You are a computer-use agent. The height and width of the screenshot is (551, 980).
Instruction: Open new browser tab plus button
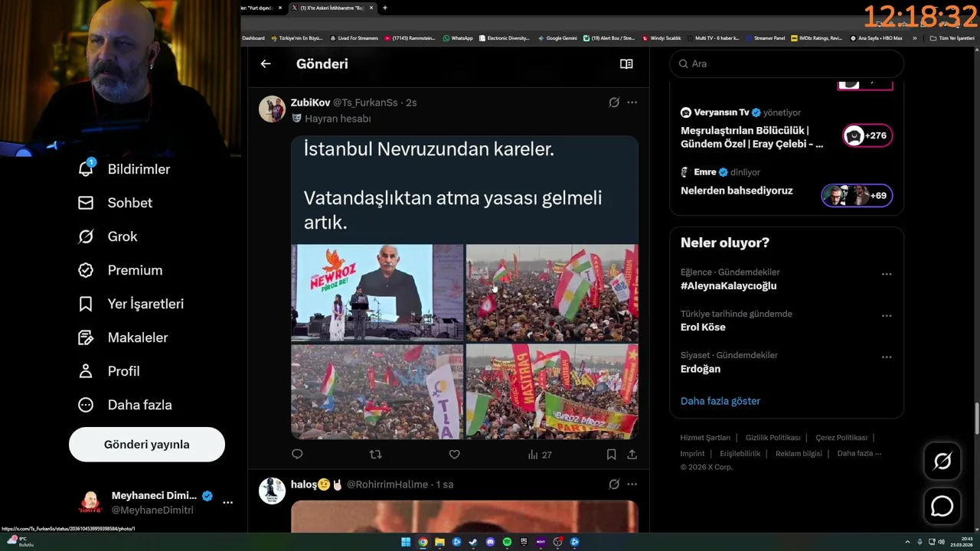384,8
